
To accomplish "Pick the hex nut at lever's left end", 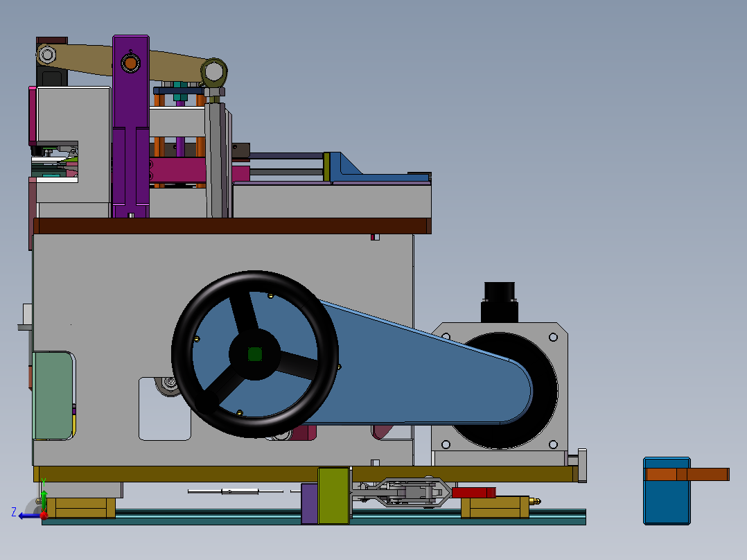I will 47,55.
